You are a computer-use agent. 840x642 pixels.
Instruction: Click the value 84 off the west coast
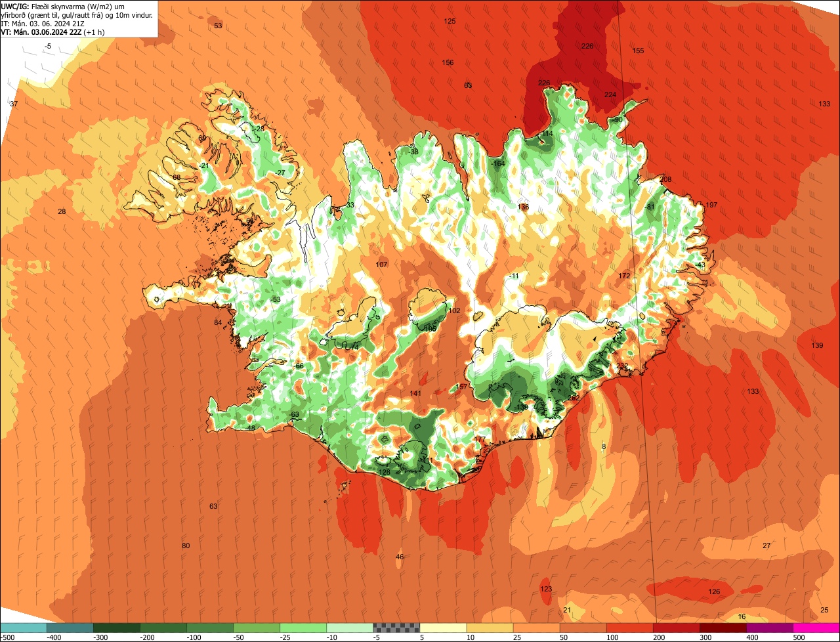pyautogui.click(x=218, y=322)
